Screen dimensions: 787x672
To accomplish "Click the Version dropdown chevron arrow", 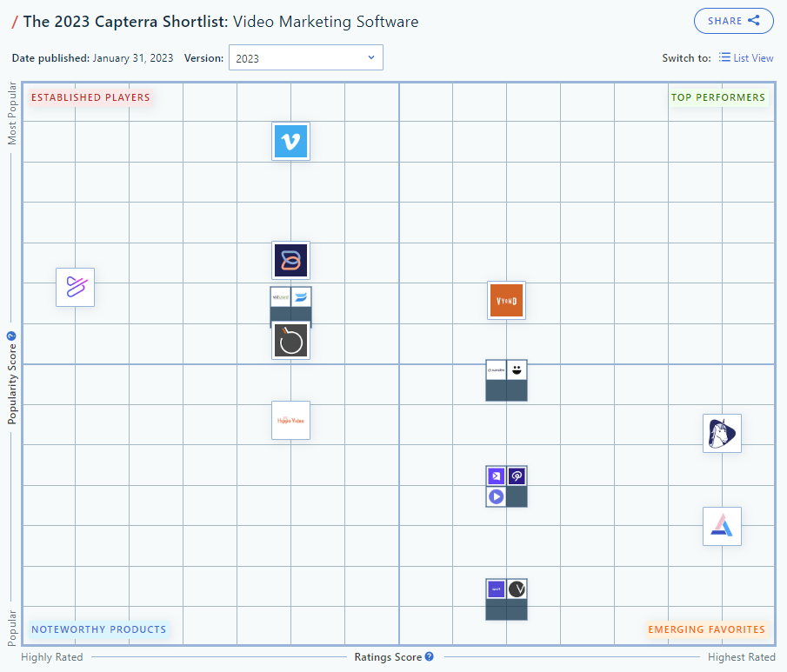I will click(x=371, y=58).
